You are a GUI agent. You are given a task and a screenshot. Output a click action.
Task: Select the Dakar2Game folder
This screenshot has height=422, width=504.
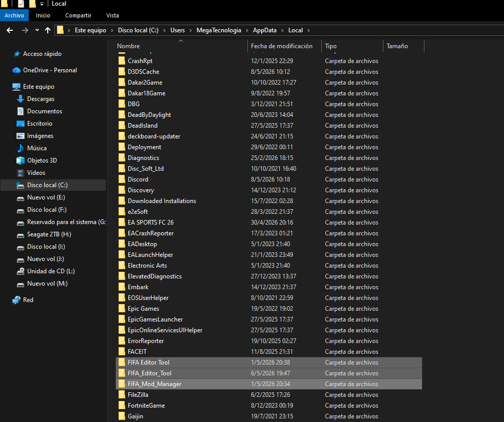click(145, 83)
